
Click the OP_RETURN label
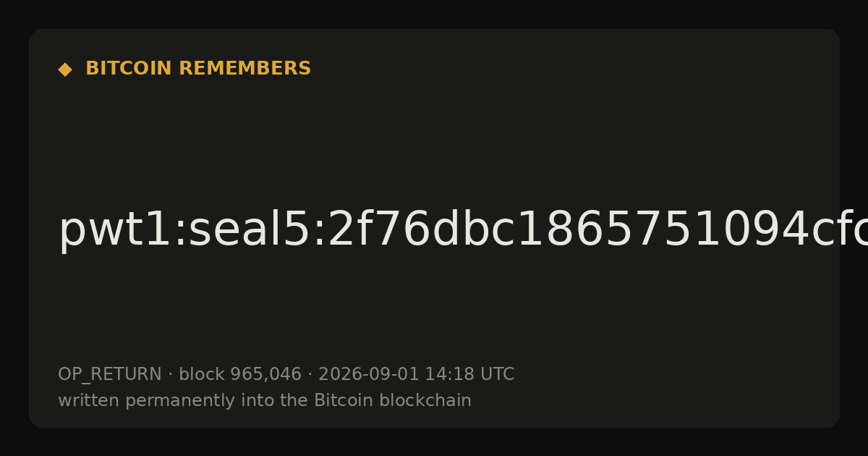pos(110,375)
